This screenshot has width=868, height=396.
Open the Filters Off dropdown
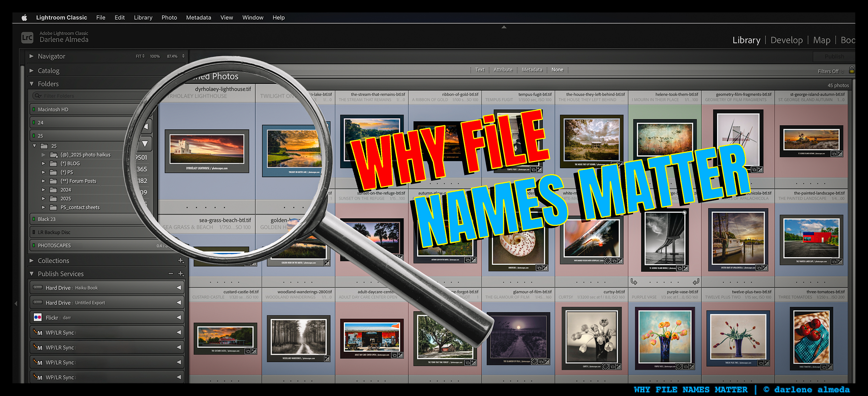point(831,71)
